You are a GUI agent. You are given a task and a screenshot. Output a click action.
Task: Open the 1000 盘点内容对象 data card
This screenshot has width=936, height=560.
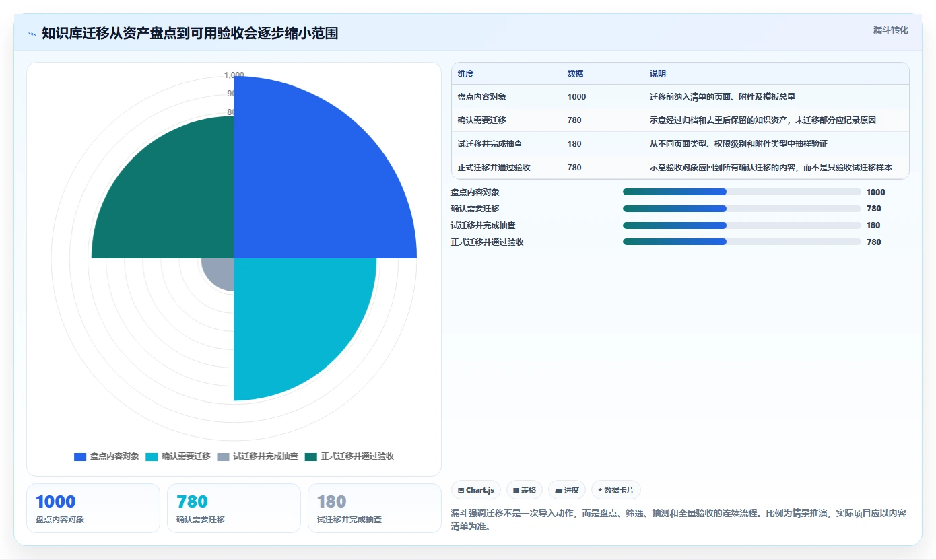point(93,508)
